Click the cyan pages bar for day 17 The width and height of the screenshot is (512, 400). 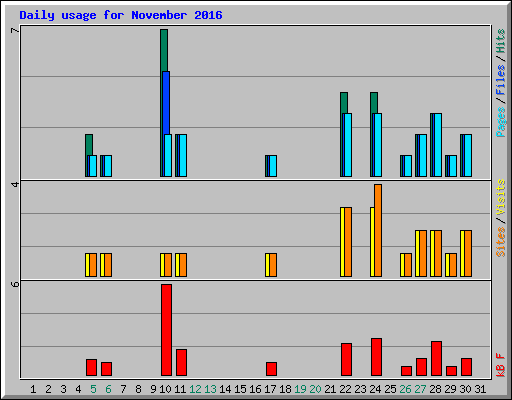273,166
